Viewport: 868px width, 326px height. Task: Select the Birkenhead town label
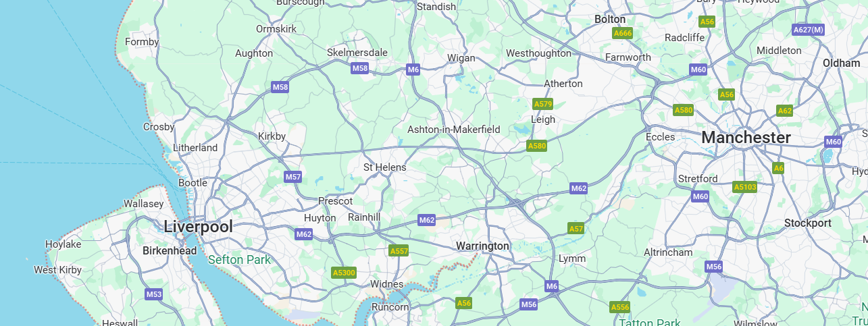(x=170, y=251)
